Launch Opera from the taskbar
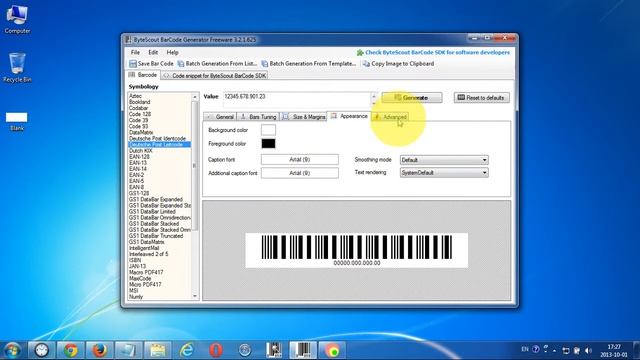 (x=216, y=350)
